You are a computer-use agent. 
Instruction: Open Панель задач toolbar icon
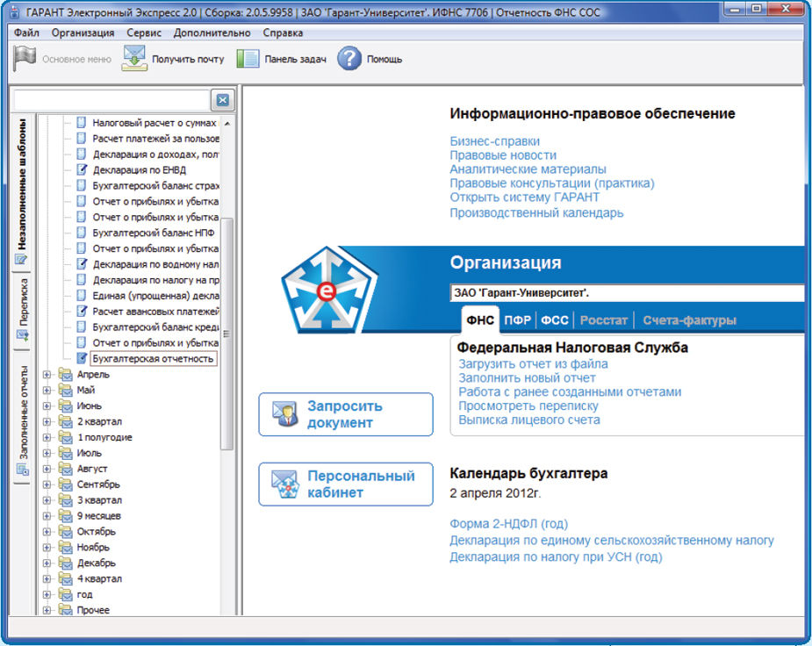(248, 59)
